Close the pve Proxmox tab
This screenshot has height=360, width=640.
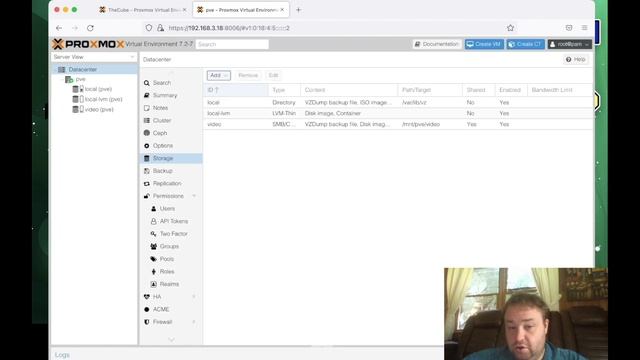point(282,9)
